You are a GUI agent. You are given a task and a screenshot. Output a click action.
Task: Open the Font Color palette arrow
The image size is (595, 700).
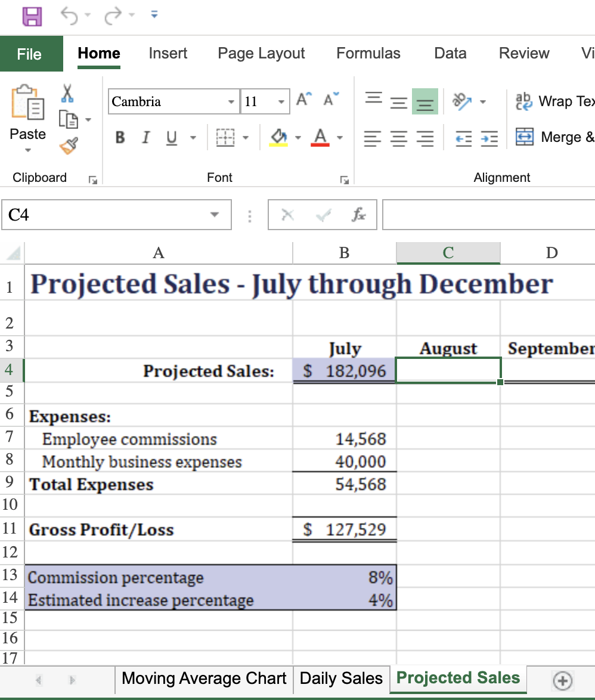(x=340, y=138)
